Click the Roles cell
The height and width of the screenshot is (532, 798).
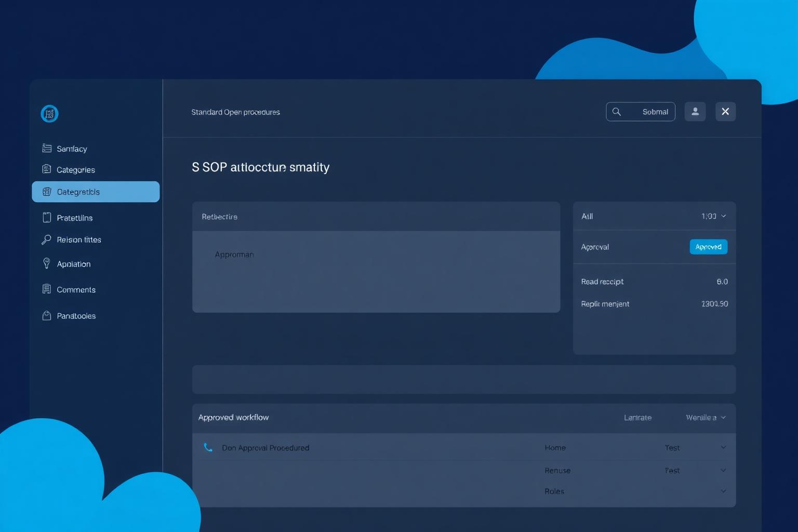554,491
